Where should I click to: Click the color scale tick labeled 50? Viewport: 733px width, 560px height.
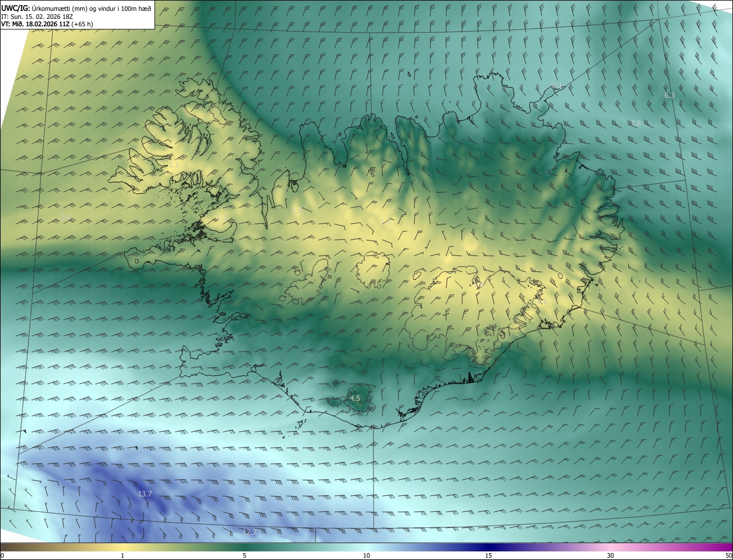729,555
